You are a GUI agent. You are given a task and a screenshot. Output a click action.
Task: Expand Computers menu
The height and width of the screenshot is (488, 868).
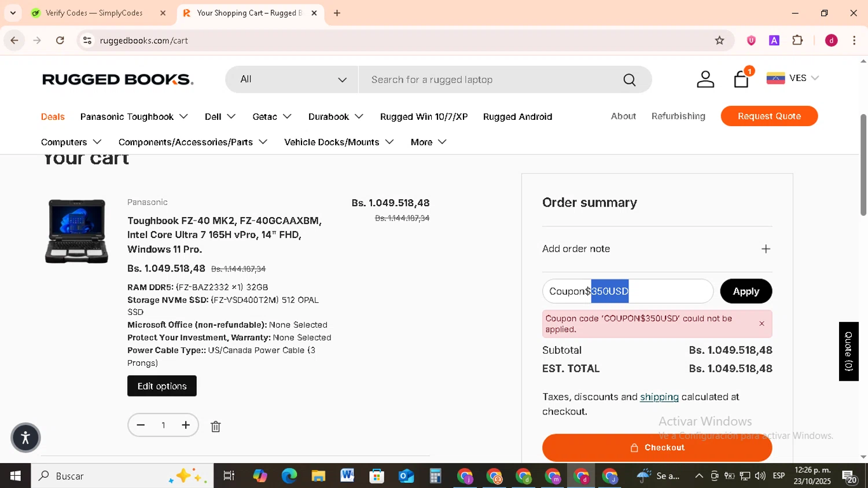pyautogui.click(x=71, y=142)
